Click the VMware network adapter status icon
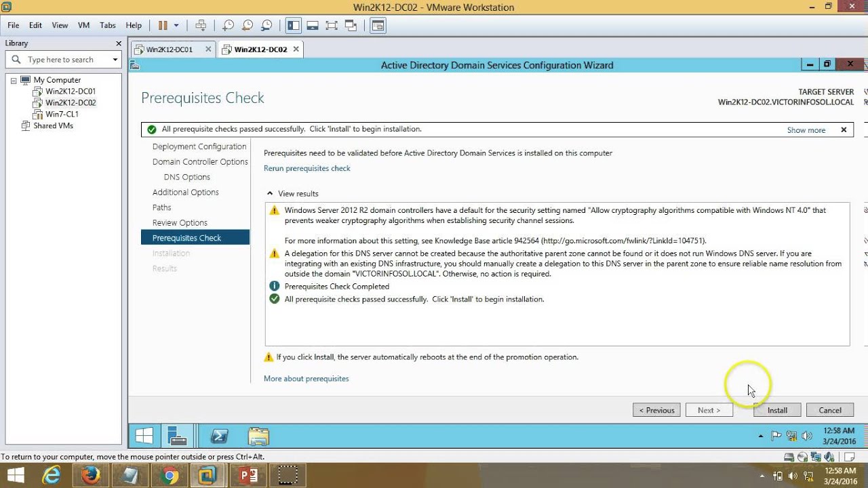 816,457
